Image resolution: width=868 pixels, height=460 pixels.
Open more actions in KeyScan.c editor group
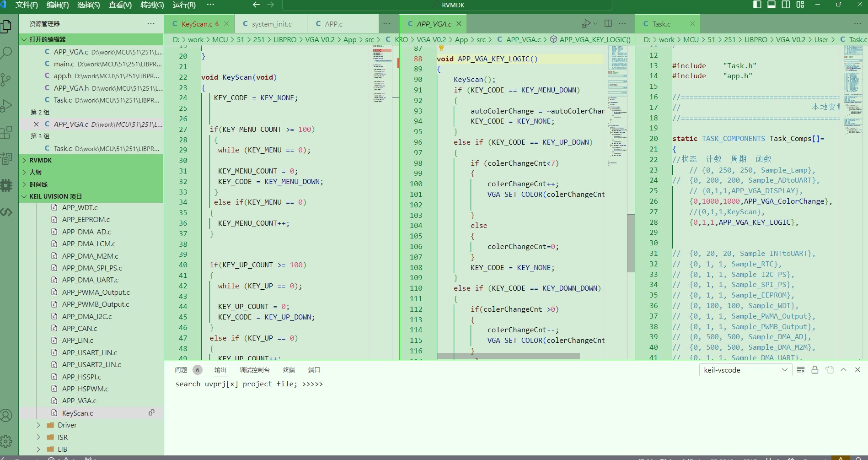387,23
